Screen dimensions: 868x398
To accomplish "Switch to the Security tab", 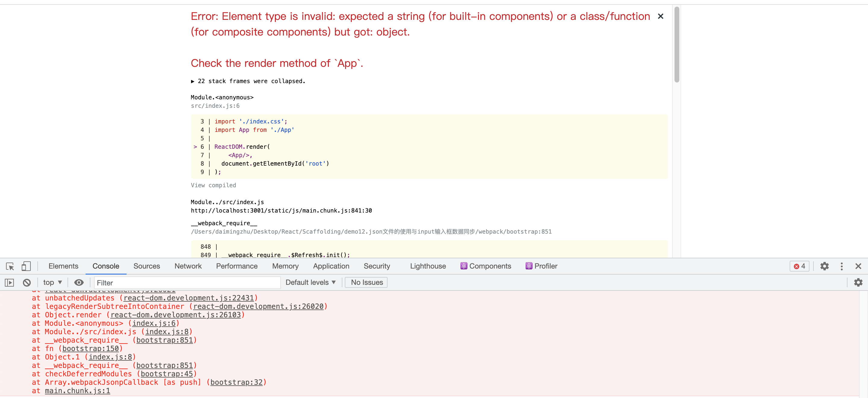I will pyautogui.click(x=377, y=266).
